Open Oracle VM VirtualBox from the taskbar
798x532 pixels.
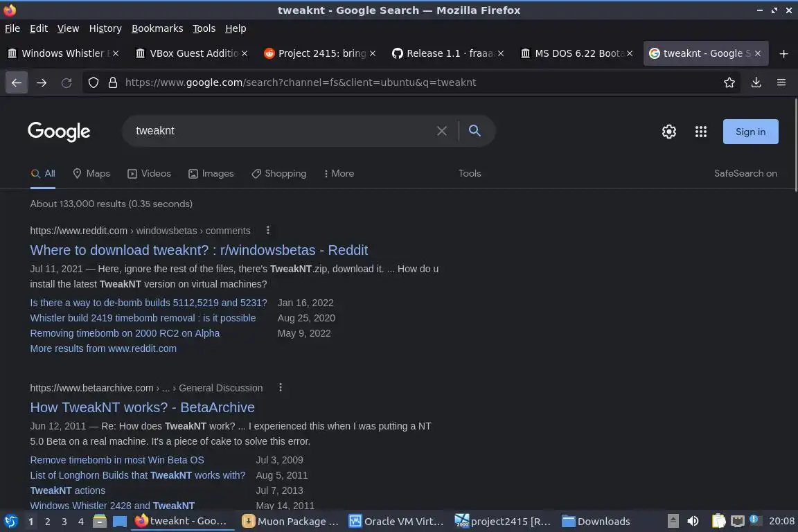pyautogui.click(x=396, y=522)
